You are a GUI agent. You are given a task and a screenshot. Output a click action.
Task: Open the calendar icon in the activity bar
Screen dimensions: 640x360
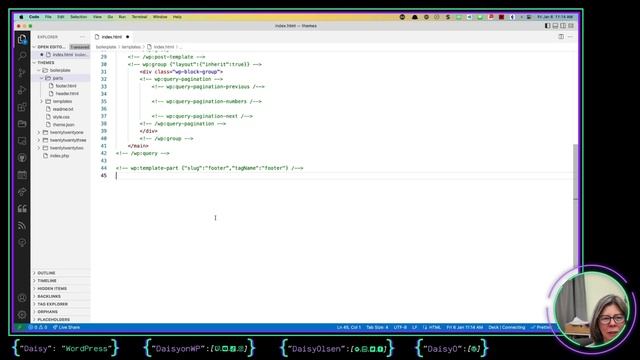click(22, 175)
